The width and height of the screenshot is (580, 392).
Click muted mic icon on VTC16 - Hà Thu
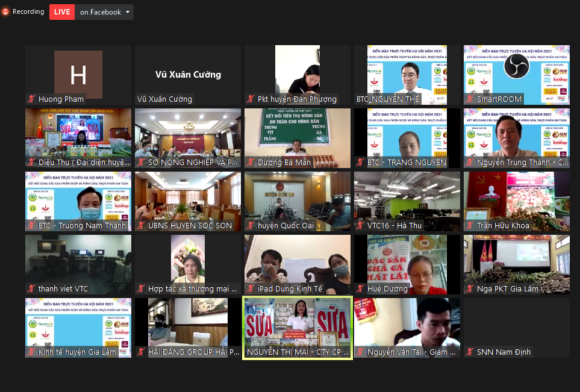(360, 226)
